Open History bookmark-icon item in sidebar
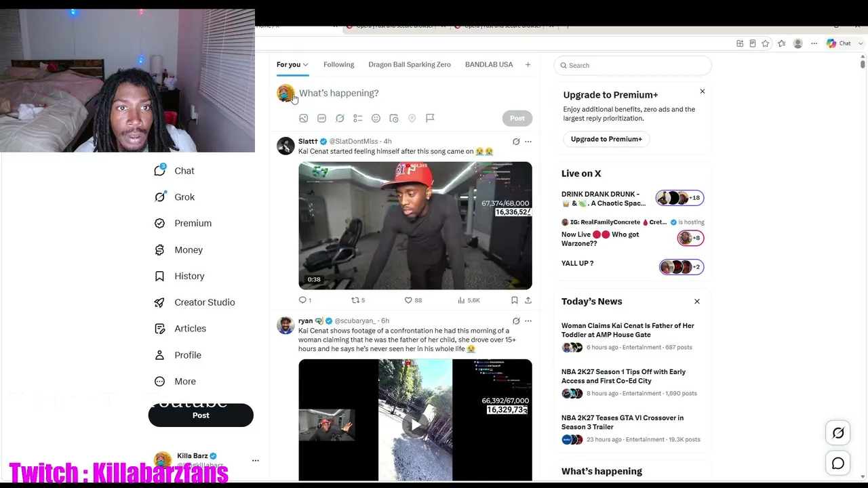The image size is (868, 488). pos(179,276)
